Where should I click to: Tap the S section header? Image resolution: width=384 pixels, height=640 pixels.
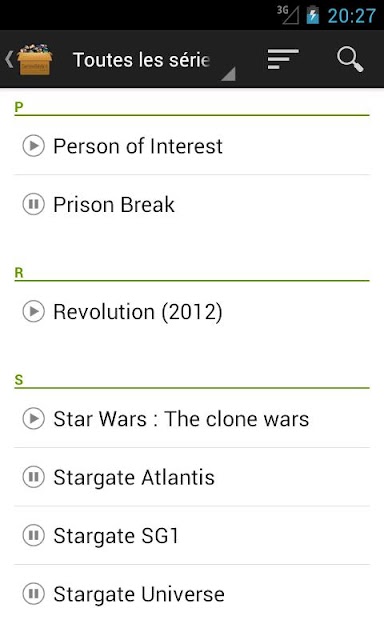[192, 381]
